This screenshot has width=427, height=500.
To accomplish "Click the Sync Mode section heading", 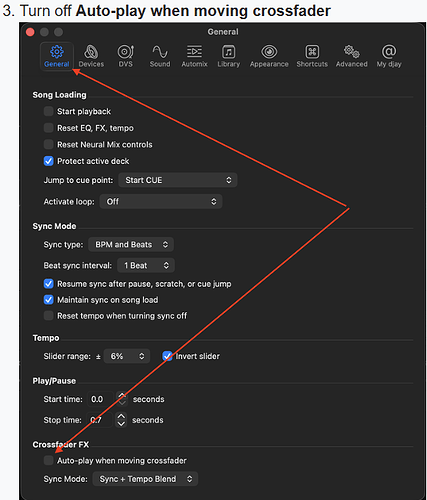I will tap(54, 226).
